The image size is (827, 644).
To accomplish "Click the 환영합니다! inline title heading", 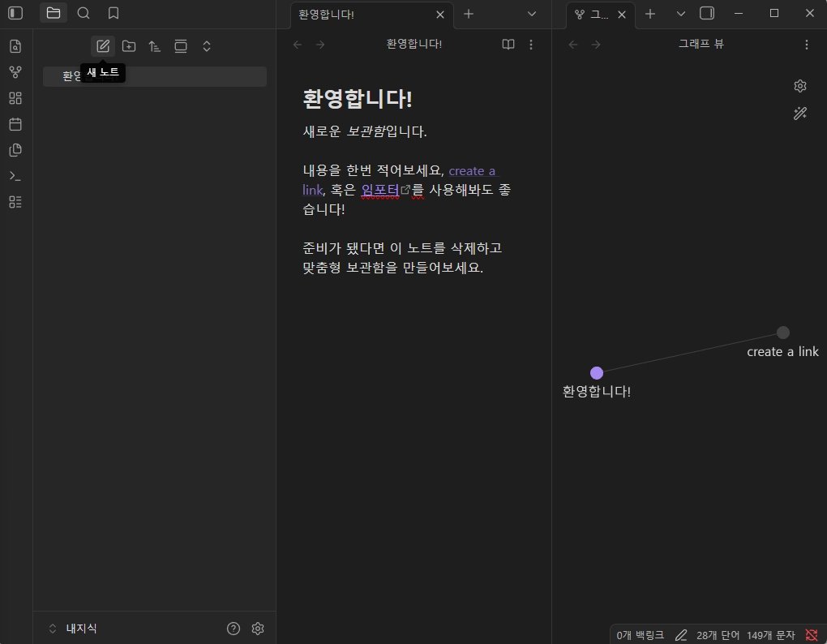I will click(357, 99).
